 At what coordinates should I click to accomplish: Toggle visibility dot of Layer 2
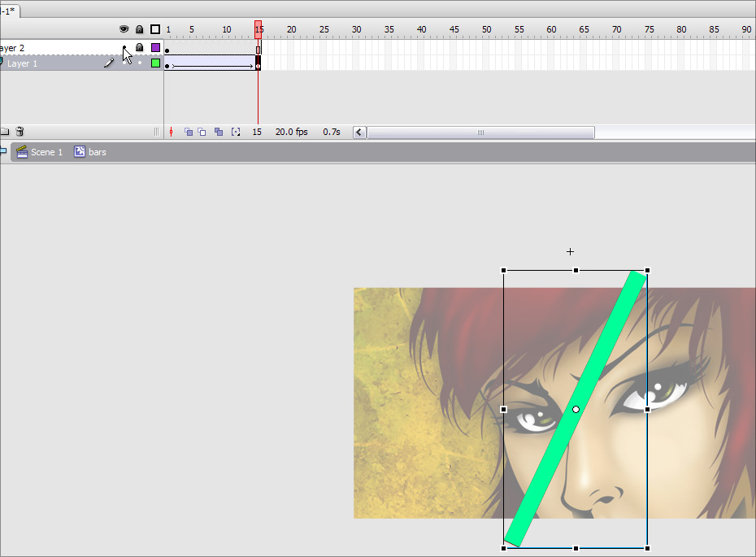click(x=124, y=48)
